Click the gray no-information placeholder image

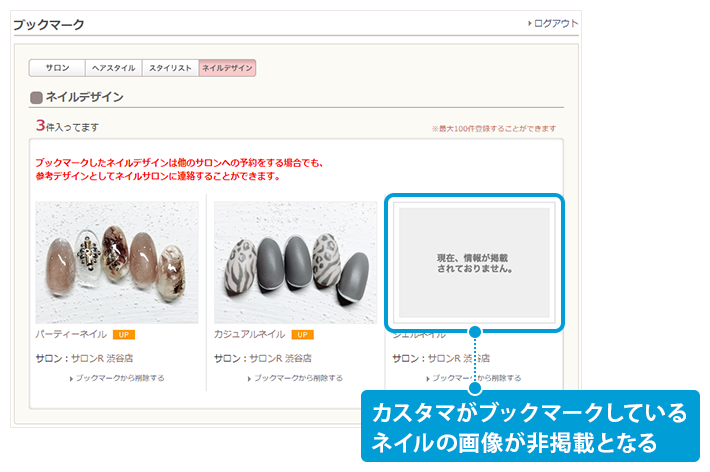474,262
